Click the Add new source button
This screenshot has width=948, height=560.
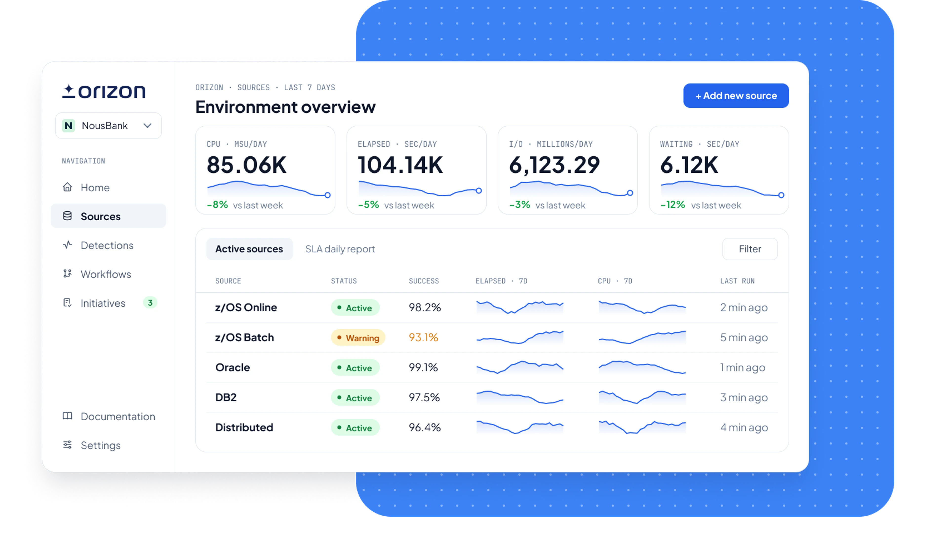point(736,96)
